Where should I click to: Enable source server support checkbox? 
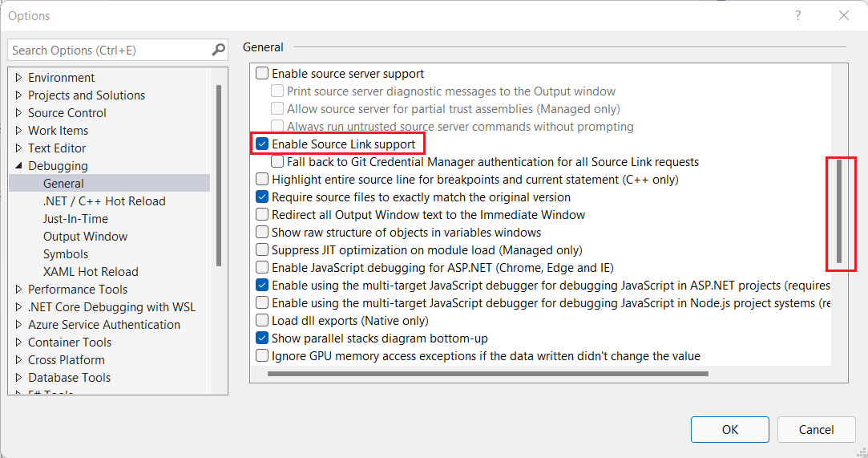pyautogui.click(x=262, y=73)
